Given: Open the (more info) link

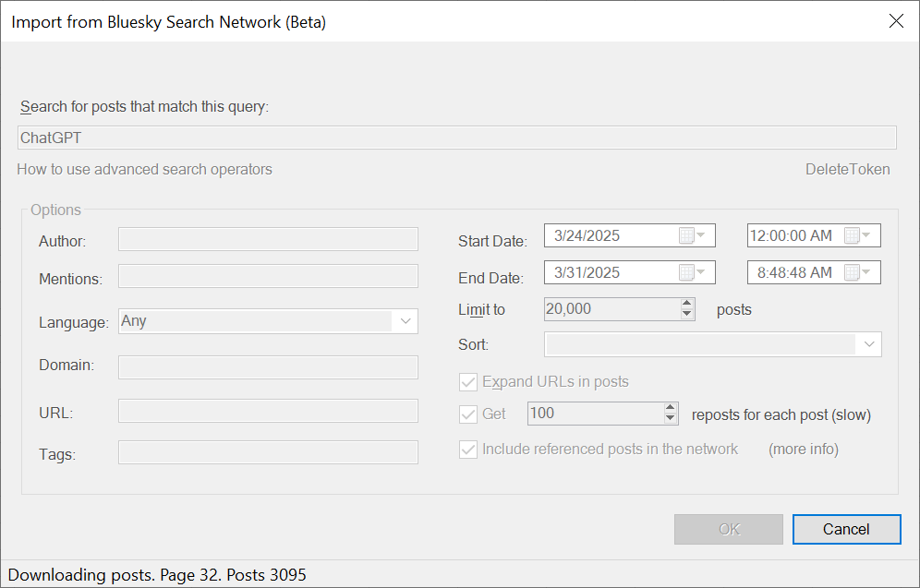Looking at the screenshot, I should (803, 450).
